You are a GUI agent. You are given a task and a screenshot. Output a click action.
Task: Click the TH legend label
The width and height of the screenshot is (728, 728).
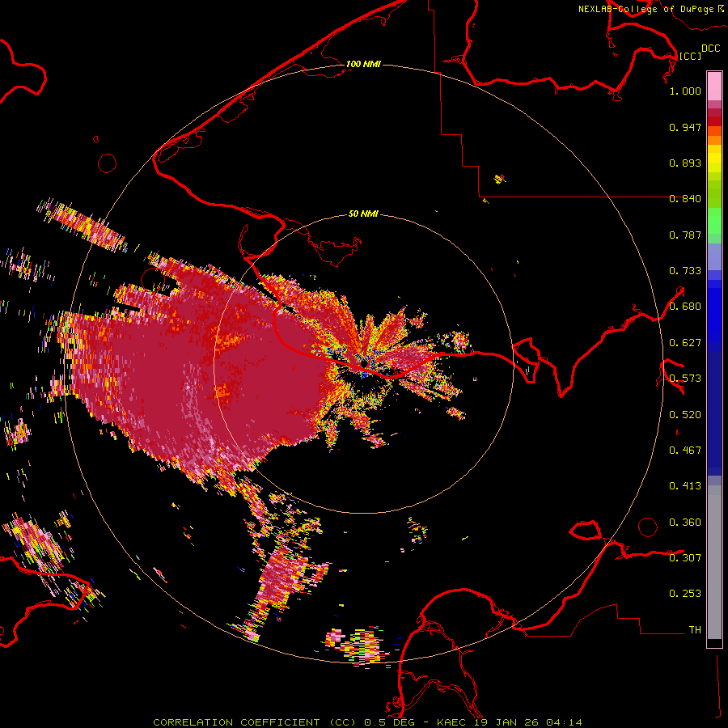click(x=695, y=630)
